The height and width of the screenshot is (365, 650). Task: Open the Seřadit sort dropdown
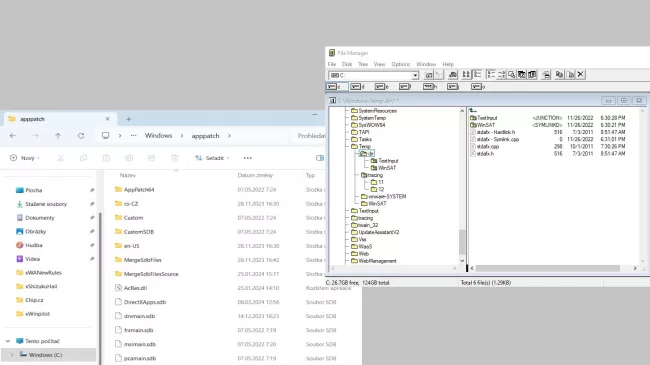click(x=212, y=158)
